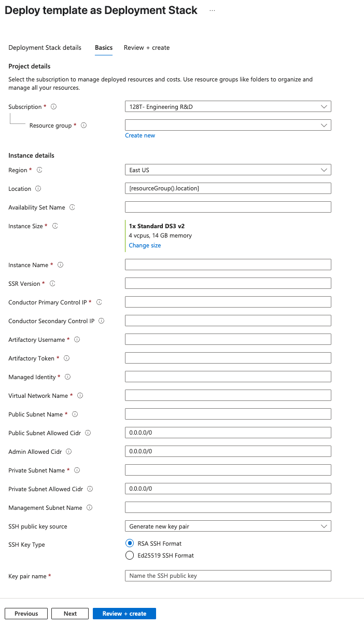Show info for Conductor Primary Control IP
This screenshot has height=625, width=364.
[x=99, y=302]
